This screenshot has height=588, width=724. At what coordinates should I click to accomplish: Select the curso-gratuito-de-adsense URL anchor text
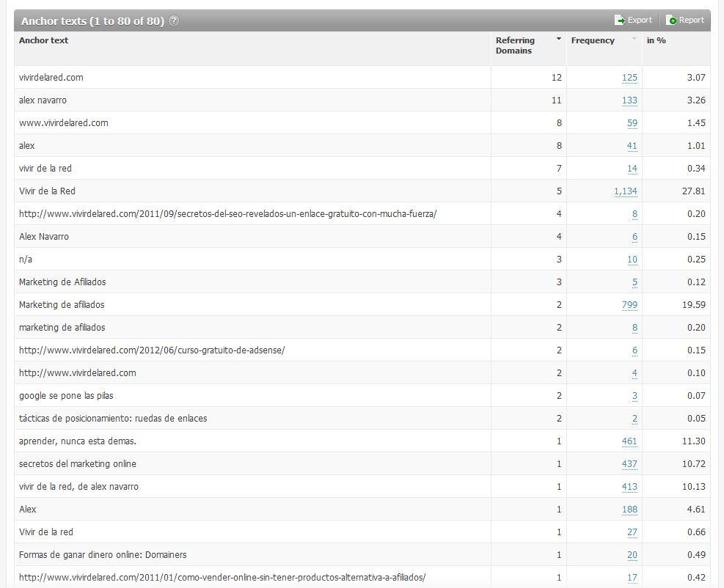pyautogui.click(x=152, y=350)
